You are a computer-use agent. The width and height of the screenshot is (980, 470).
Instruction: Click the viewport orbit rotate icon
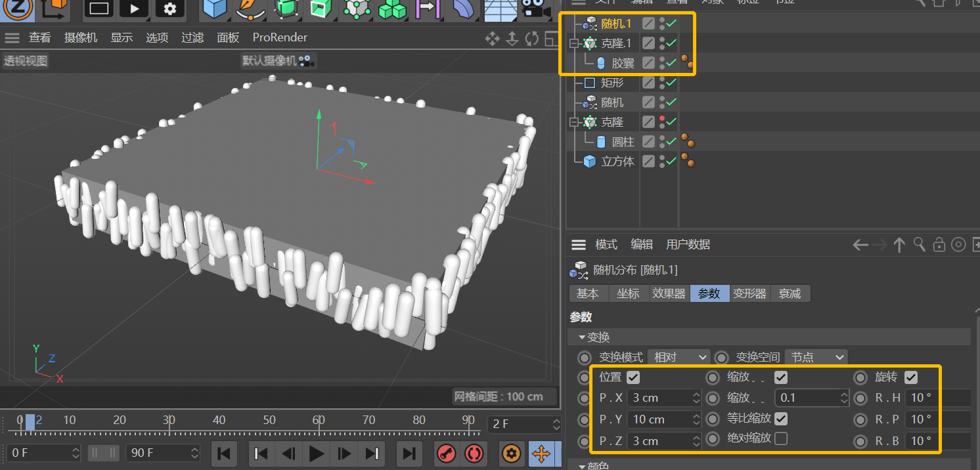532,38
